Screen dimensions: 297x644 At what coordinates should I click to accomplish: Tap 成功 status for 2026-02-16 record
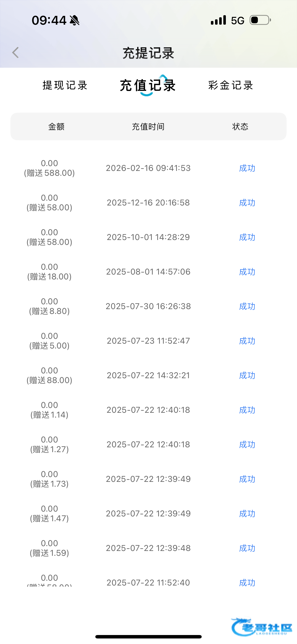pyautogui.click(x=247, y=168)
